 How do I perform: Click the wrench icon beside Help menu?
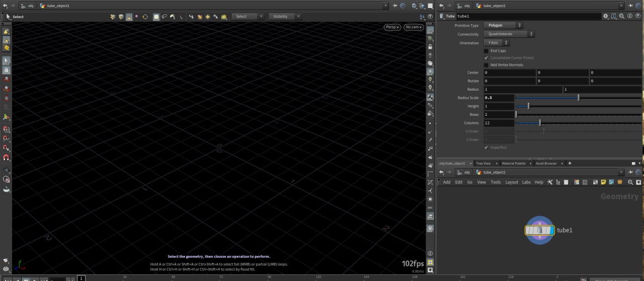tap(550, 182)
